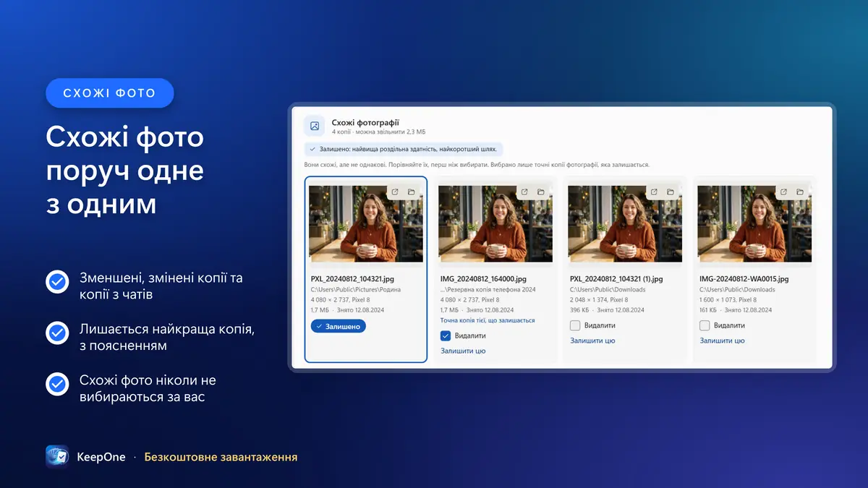Select the IMG-20240812-WA0015.jpg photo thumbnail
This screenshot has width=868, height=488.
click(x=754, y=224)
